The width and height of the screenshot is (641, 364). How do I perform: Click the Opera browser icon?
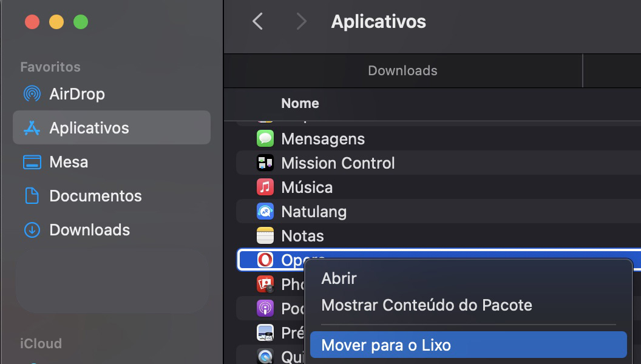(x=265, y=259)
